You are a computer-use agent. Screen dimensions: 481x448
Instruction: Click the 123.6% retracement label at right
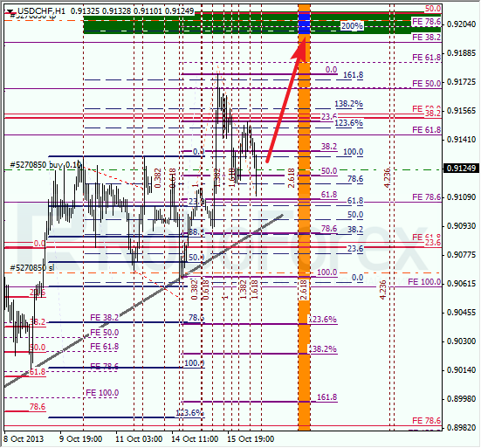[x=349, y=123]
